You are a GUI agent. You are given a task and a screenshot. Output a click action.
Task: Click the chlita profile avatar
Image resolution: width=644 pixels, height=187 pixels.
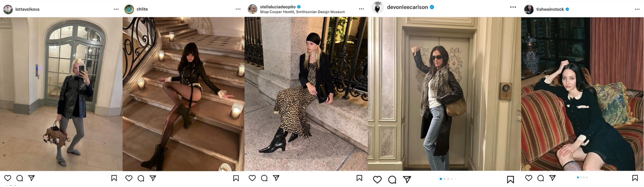pyautogui.click(x=129, y=9)
